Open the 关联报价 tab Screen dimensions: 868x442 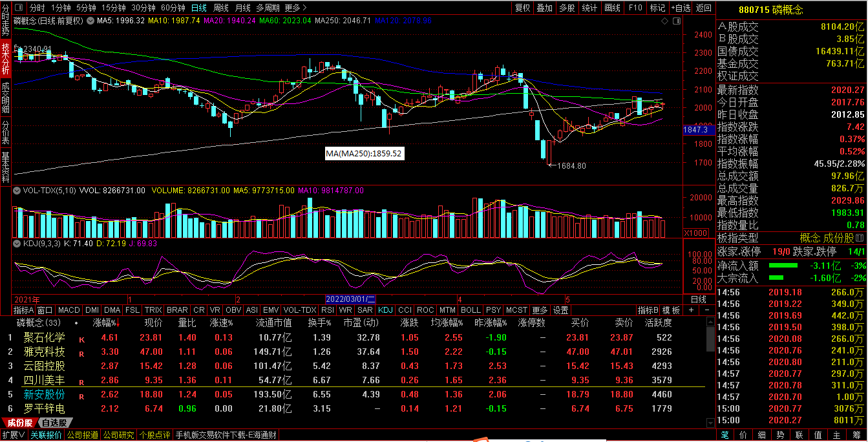click(x=47, y=435)
